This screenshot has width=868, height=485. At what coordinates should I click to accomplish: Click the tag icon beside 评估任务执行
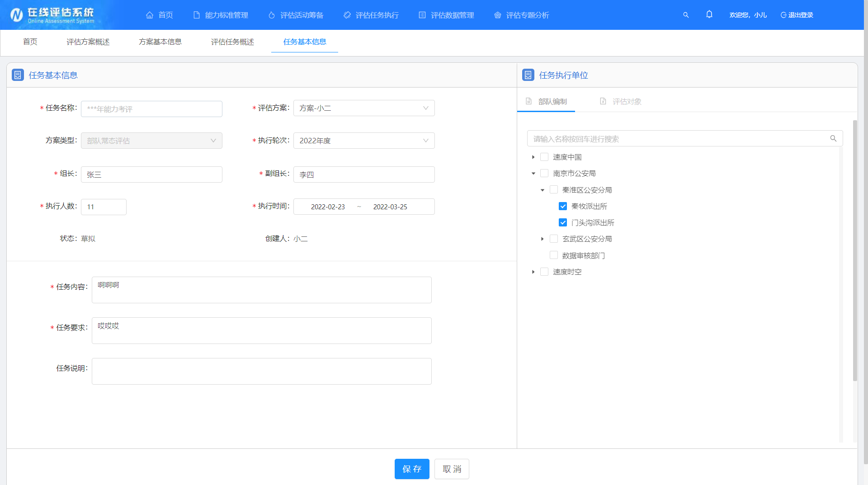pos(347,15)
